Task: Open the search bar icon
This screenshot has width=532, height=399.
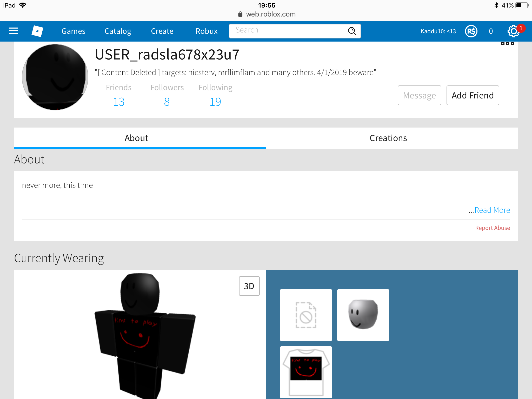Action: click(354, 30)
